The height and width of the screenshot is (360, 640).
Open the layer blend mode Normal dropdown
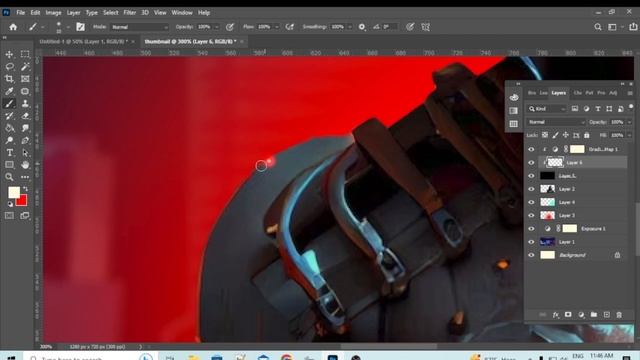pyautogui.click(x=556, y=122)
